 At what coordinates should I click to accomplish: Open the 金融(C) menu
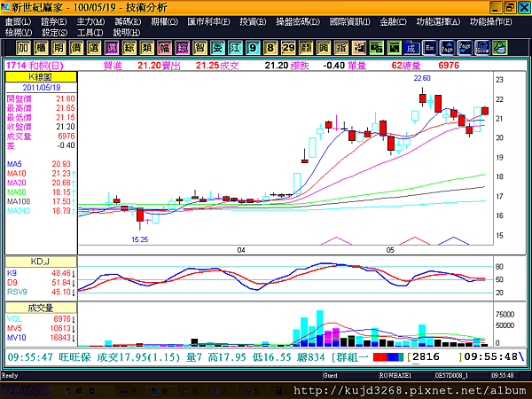pyautogui.click(x=393, y=21)
